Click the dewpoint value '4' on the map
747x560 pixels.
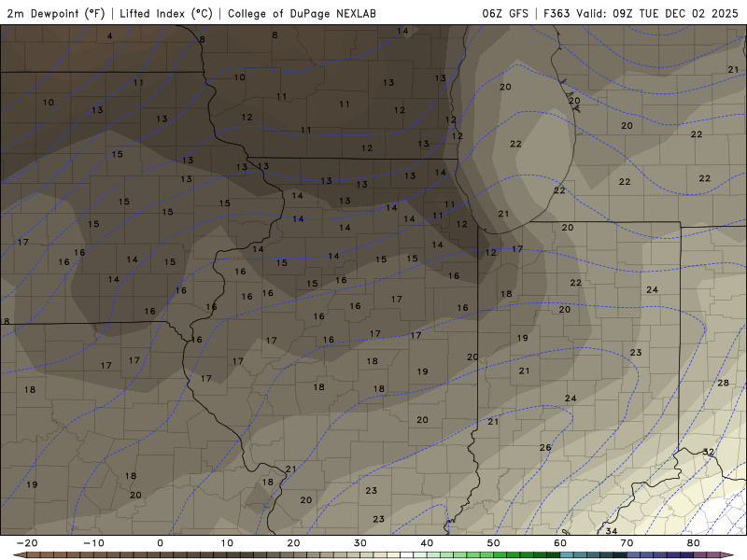click(110, 36)
